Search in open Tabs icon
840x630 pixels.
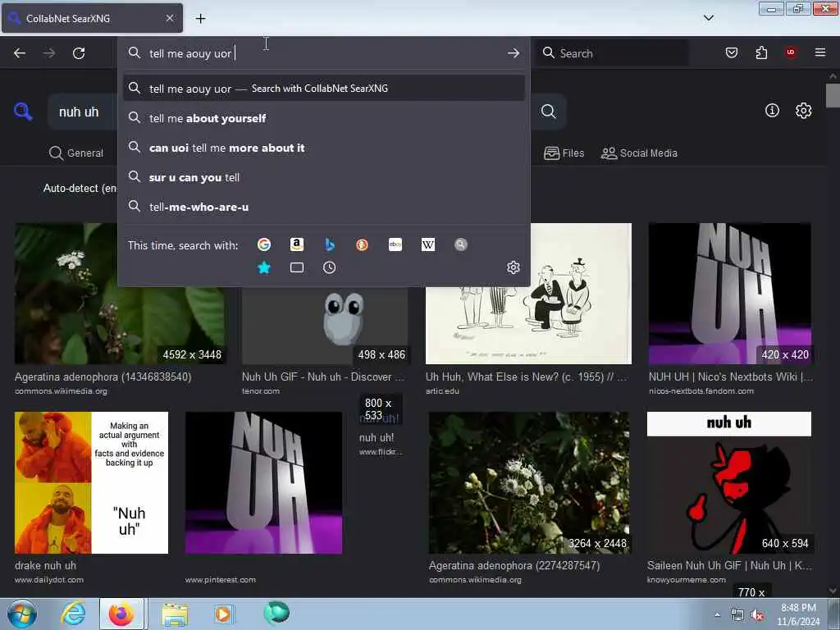click(x=297, y=267)
